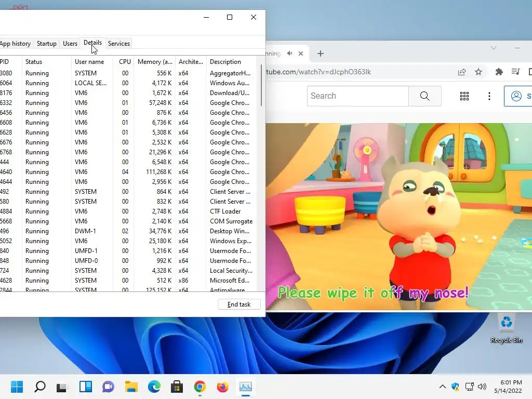The height and width of the screenshot is (399, 532).
Task: Open Chrome media control icon
Action: click(x=515, y=72)
